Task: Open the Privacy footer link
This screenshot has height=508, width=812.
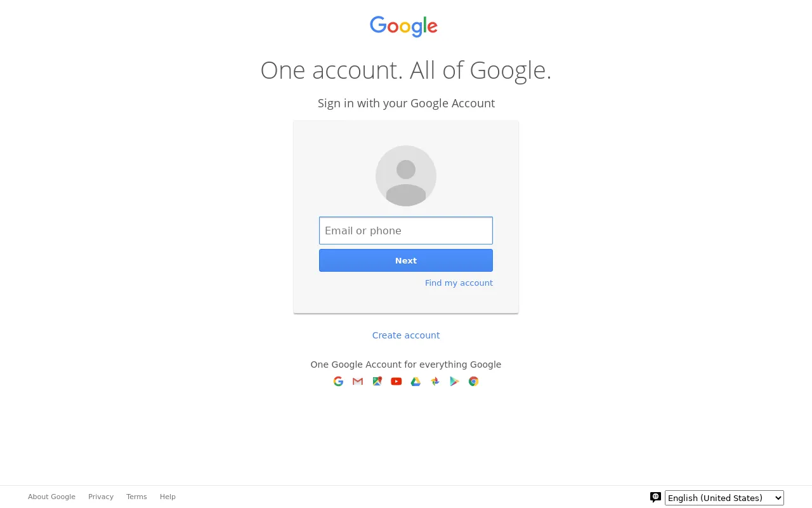Action: coord(101,497)
